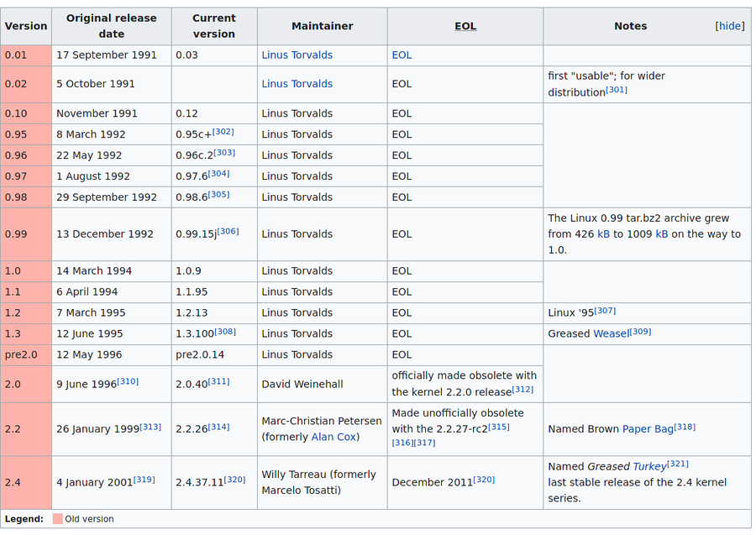Click current version 1.1.95
Image resolution: width=756 pixels, height=535 pixels.
tap(192, 292)
